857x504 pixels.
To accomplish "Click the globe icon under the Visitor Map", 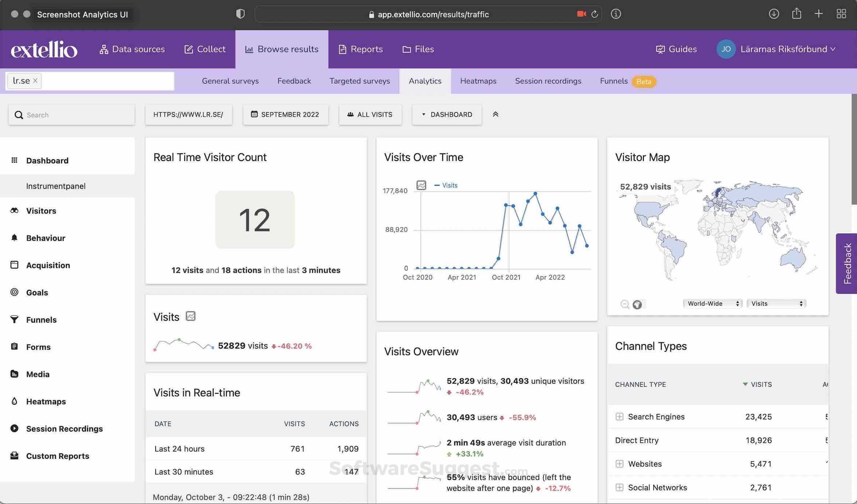I will point(637,304).
